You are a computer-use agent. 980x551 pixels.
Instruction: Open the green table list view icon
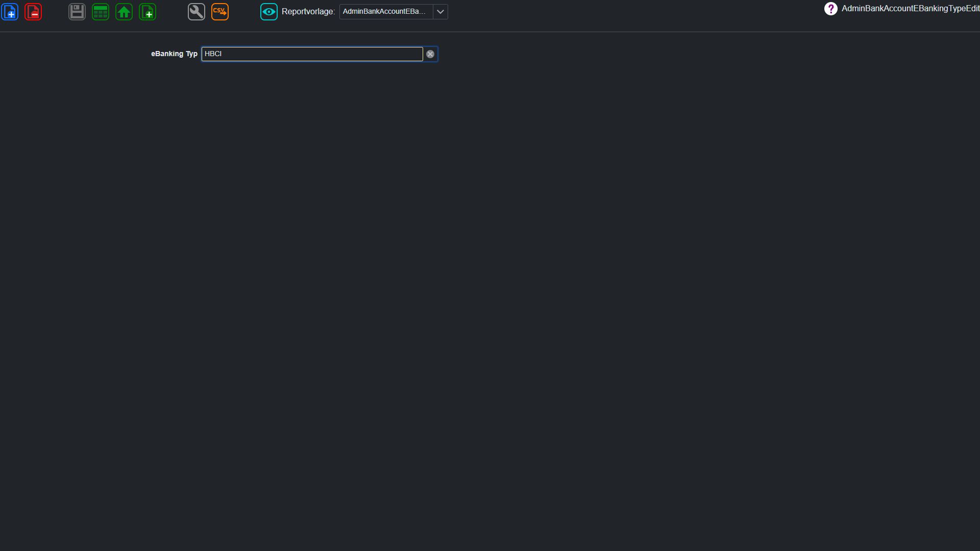[101, 12]
